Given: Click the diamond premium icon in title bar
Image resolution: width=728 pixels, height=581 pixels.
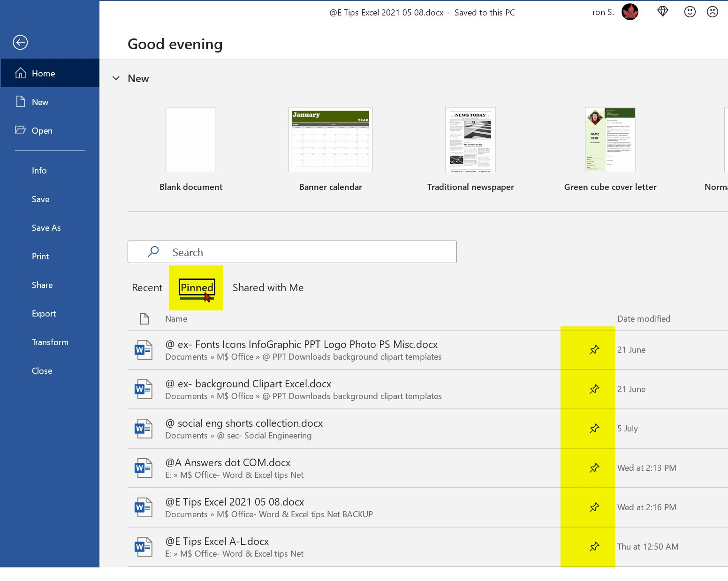Looking at the screenshot, I should (662, 12).
